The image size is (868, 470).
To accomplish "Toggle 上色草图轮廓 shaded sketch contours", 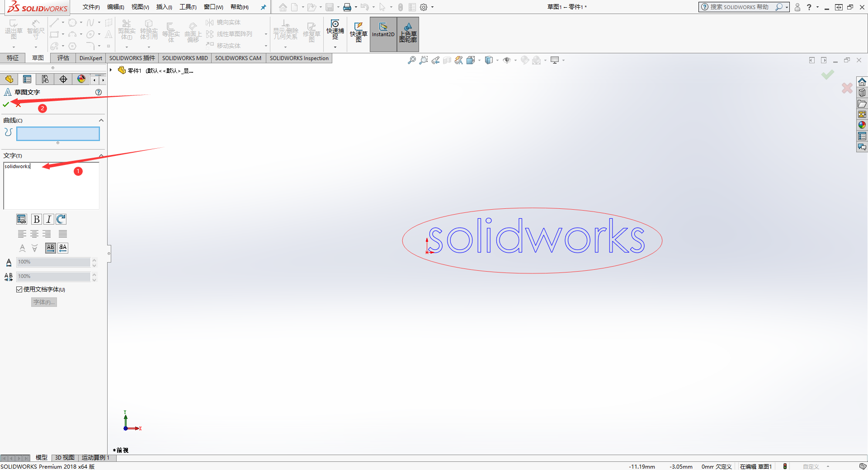I will [408, 34].
